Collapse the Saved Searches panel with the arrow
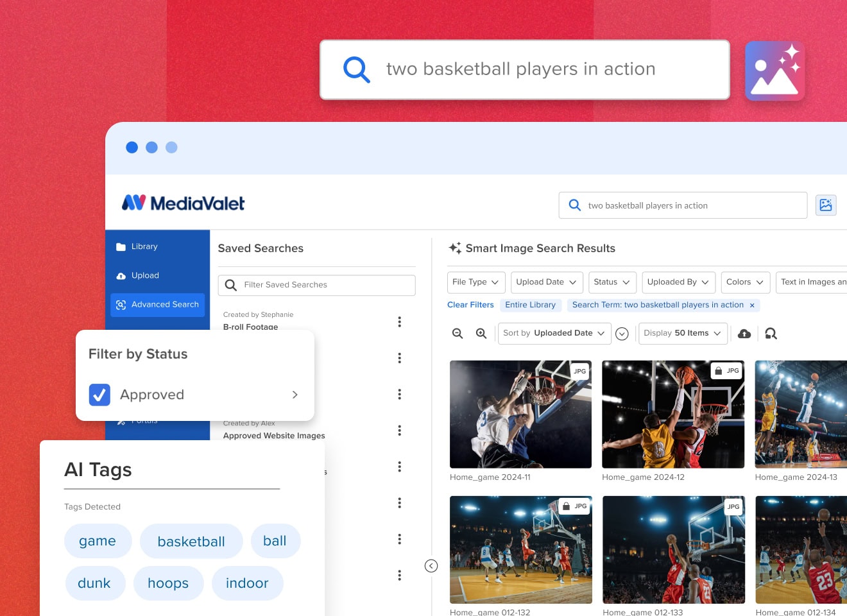 [x=431, y=566]
